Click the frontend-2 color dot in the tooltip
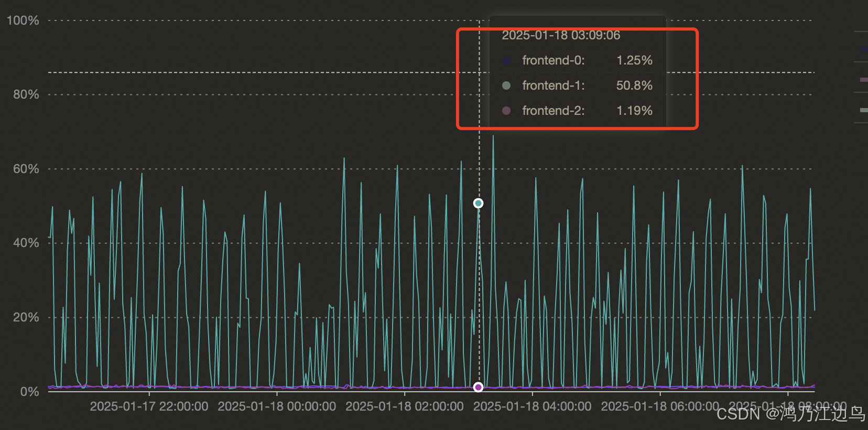Screen dimensions: 868x430 tap(506, 111)
